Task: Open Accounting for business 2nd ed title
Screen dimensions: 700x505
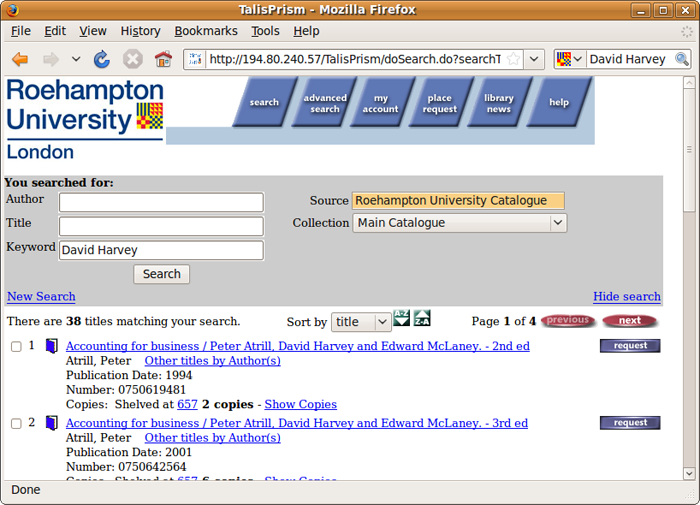Action: coord(298,346)
